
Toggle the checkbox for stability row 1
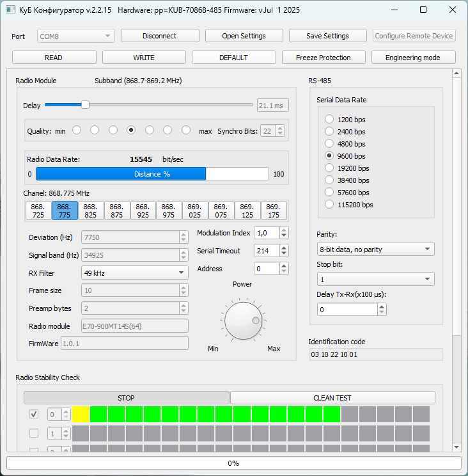(x=34, y=433)
